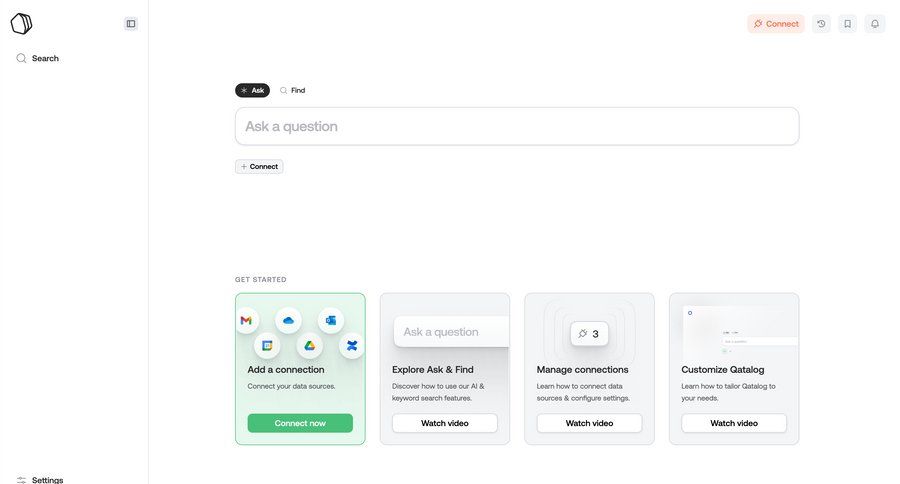Image resolution: width=900 pixels, height=484 pixels.
Task: Watch video for Manage connections
Action: 589,423
